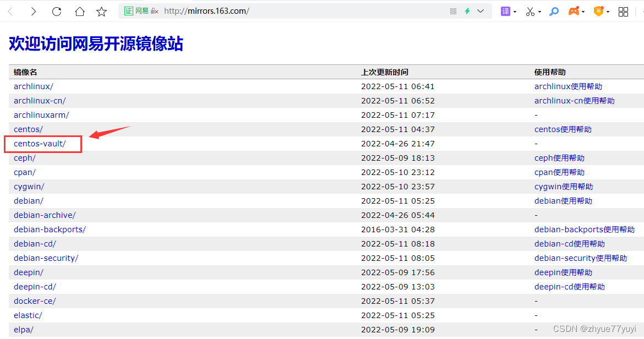Open the yellow shield wallet icon
The height and width of the screenshot is (339, 644).
coord(598,12)
